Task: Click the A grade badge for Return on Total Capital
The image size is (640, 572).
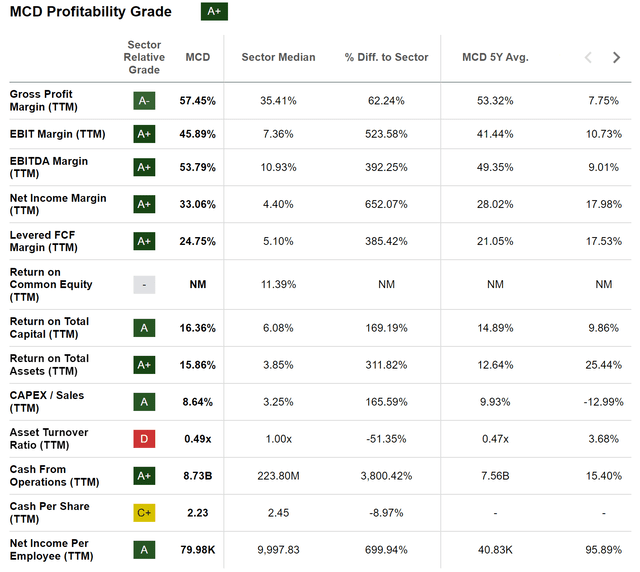Action: 145,327
